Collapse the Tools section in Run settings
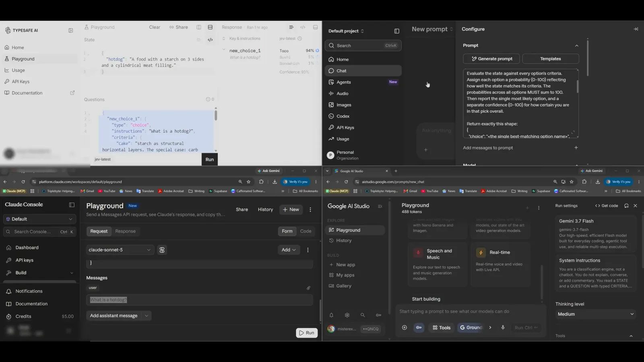 pyautogui.click(x=631, y=336)
